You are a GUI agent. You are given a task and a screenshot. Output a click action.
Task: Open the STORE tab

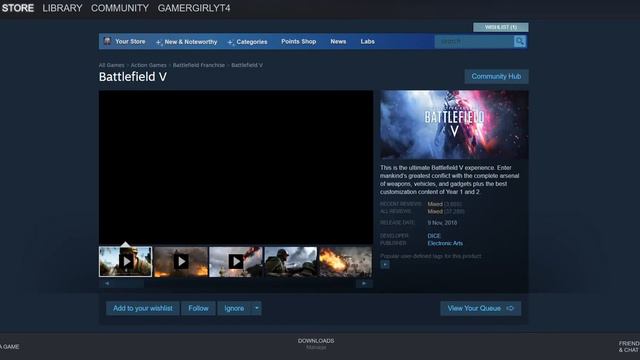coord(18,8)
